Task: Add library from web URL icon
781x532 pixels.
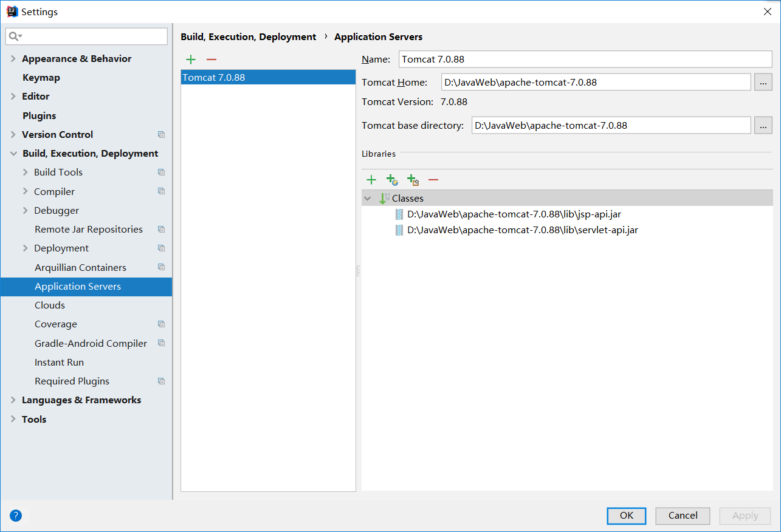Action: (x=392, y=180)
